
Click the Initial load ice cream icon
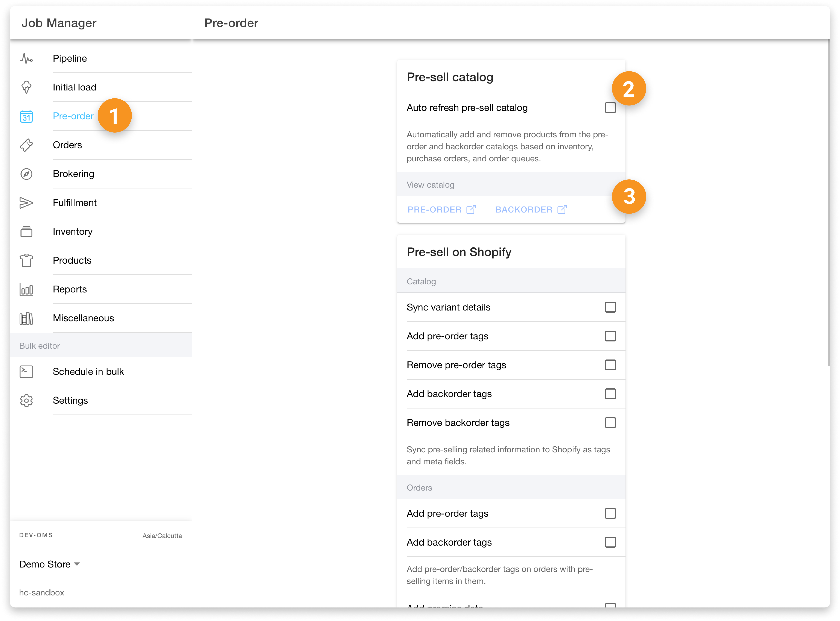[26, 87]
